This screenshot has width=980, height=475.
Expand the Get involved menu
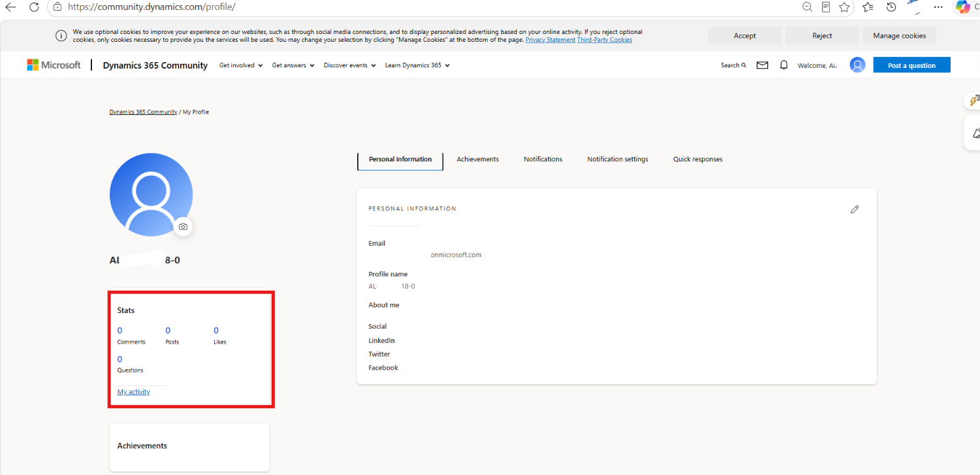pyautogui.click(x=241, y=65)
